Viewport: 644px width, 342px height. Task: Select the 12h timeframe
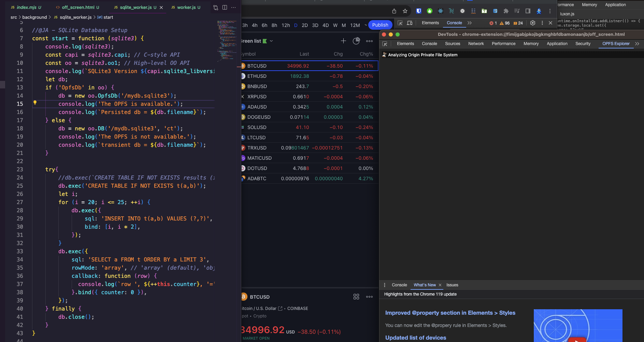(x=286, y=25)
